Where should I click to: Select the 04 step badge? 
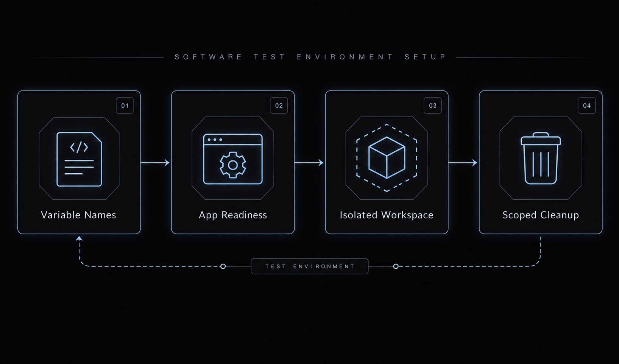coord(587,106)
